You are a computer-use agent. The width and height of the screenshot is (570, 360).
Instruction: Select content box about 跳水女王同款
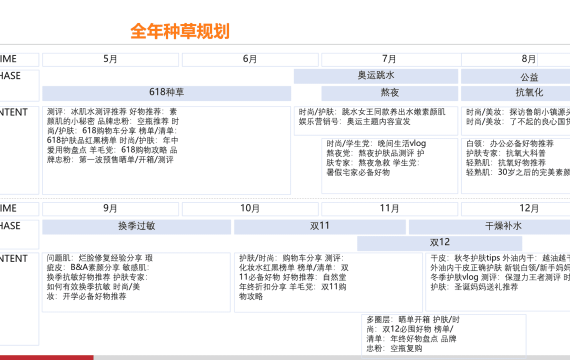tap(376, 120)
